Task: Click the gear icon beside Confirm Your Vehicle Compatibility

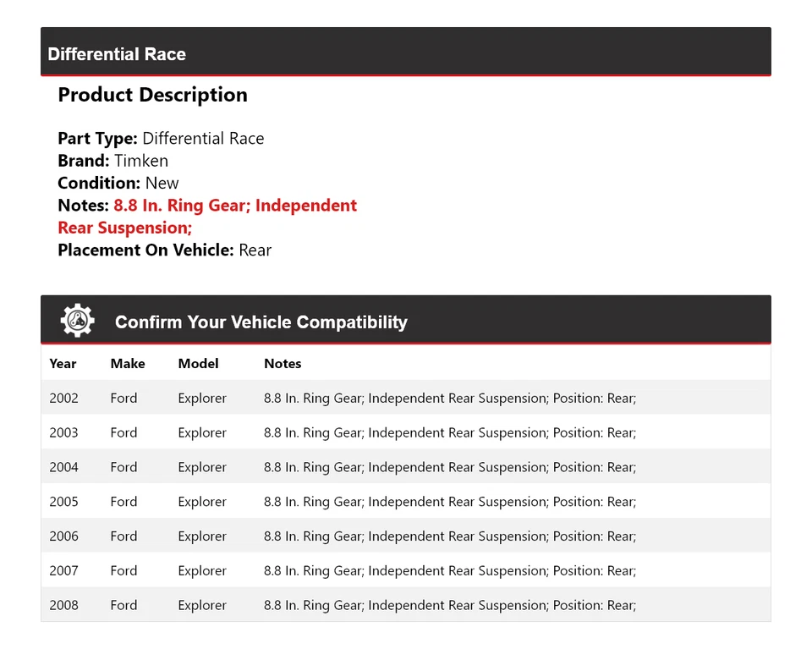Action: [77, 321]
